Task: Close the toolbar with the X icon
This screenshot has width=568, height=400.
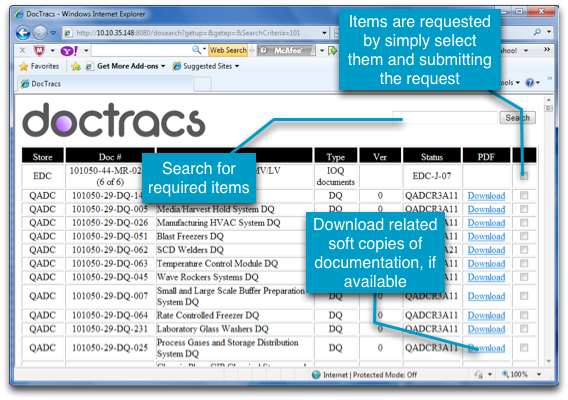Action: coord(22,50)
